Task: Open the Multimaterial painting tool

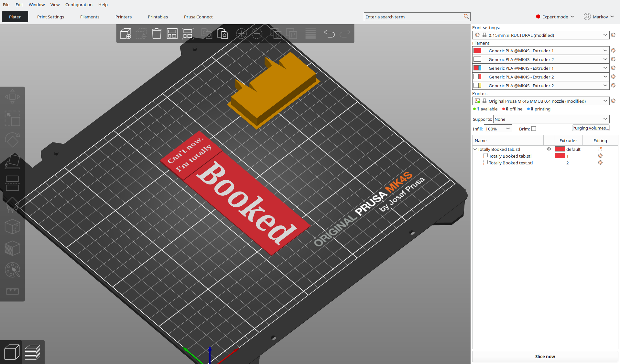Action: [12, 270]
